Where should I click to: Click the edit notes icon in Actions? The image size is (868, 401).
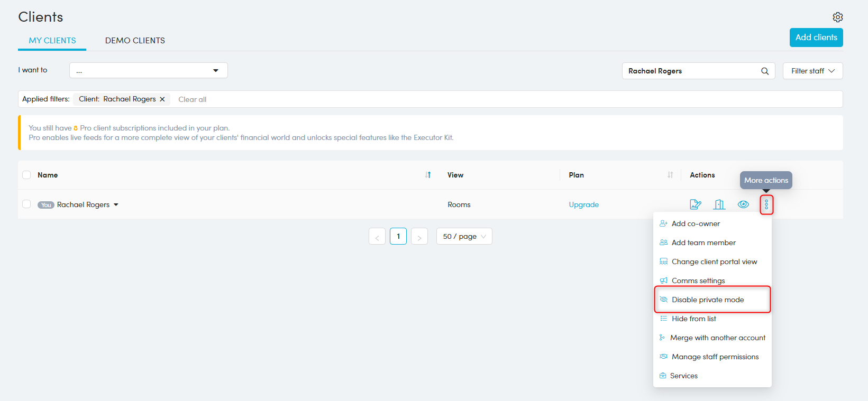click(x=695, y=204)
